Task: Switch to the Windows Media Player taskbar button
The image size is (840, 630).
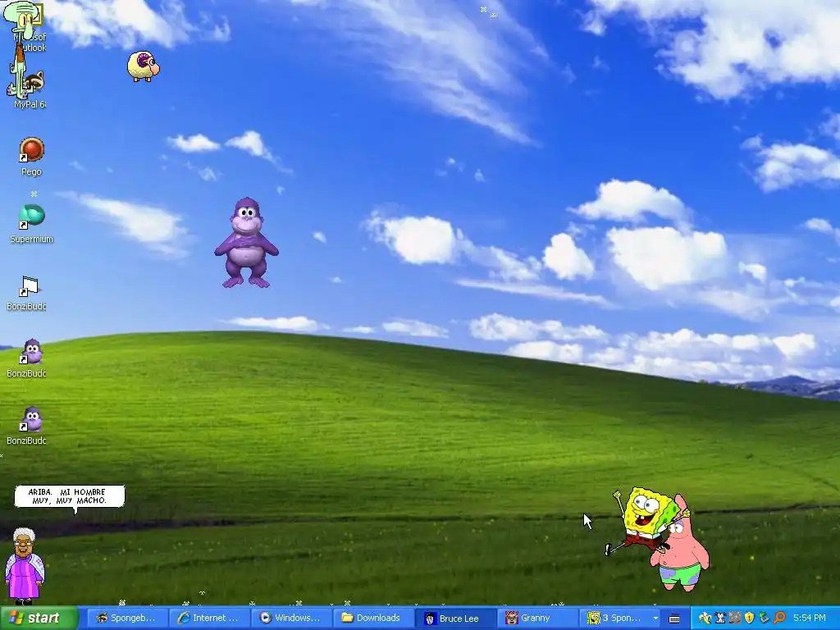Action: click(x=292, y=619)
